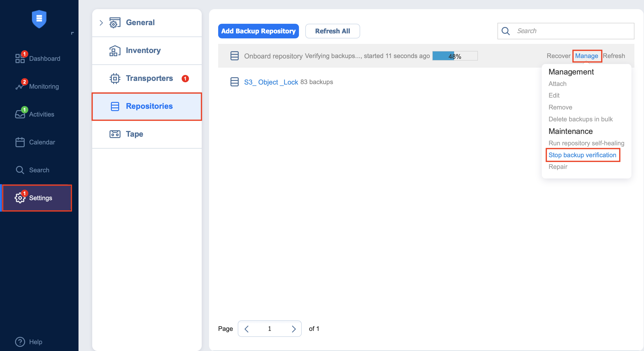Click the Monitoring notification badge showing 2
Screen dimensions: 644x351
(24, 82)
